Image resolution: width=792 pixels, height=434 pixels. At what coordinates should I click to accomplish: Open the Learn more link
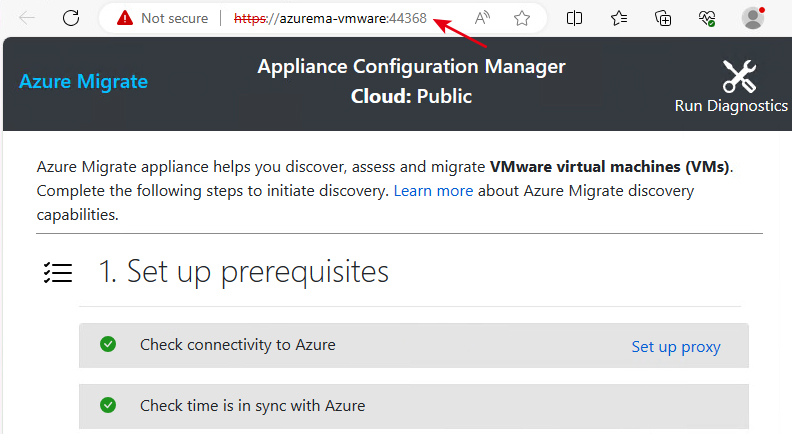tap(433, 191)
